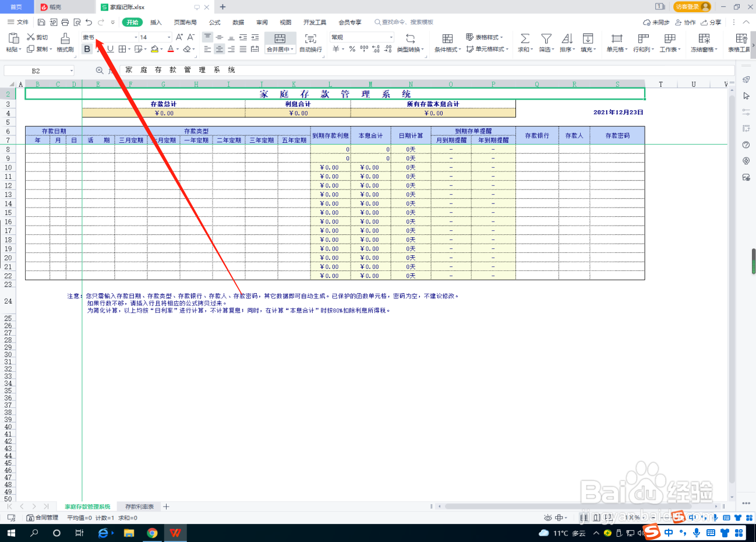Click the Contract Management (合同管理) status button
Screen dimensions: 756x542
point(43,518)
